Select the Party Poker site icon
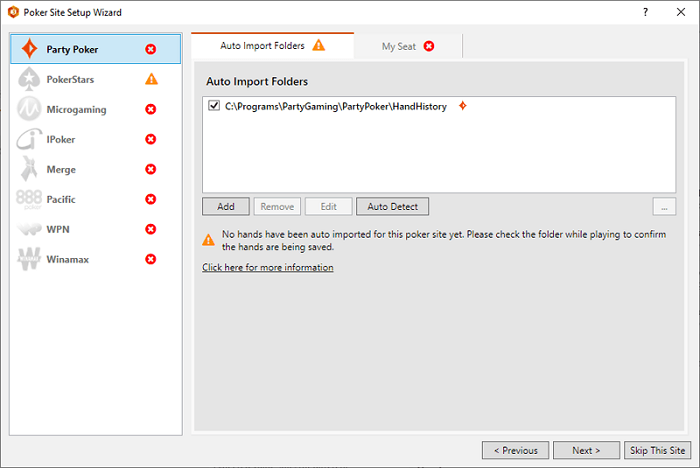 29,49
